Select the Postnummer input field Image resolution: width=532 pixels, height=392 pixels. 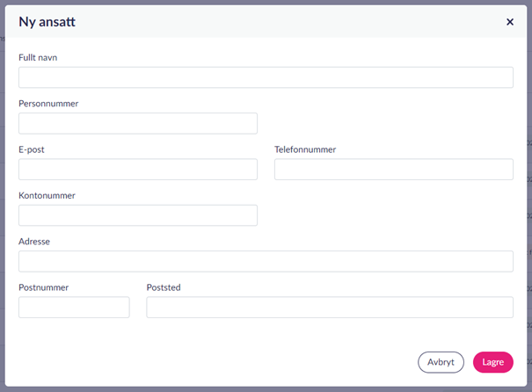(74, 307)
